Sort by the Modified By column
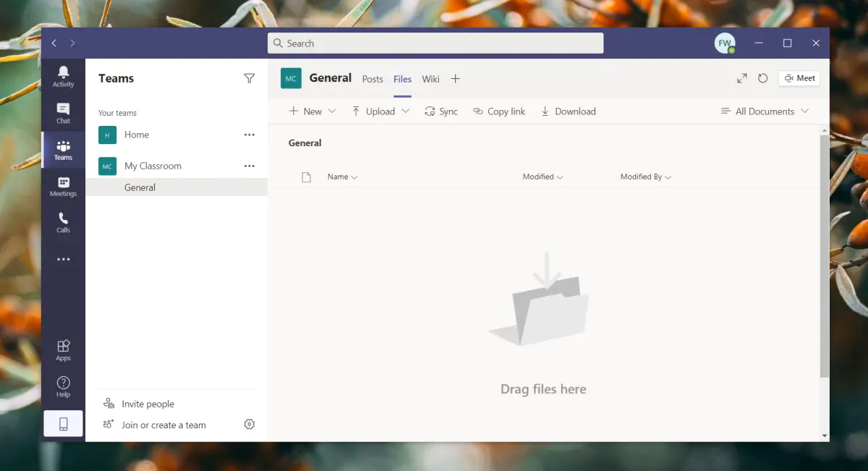868x471 pixels. click(x=646, y=177)
